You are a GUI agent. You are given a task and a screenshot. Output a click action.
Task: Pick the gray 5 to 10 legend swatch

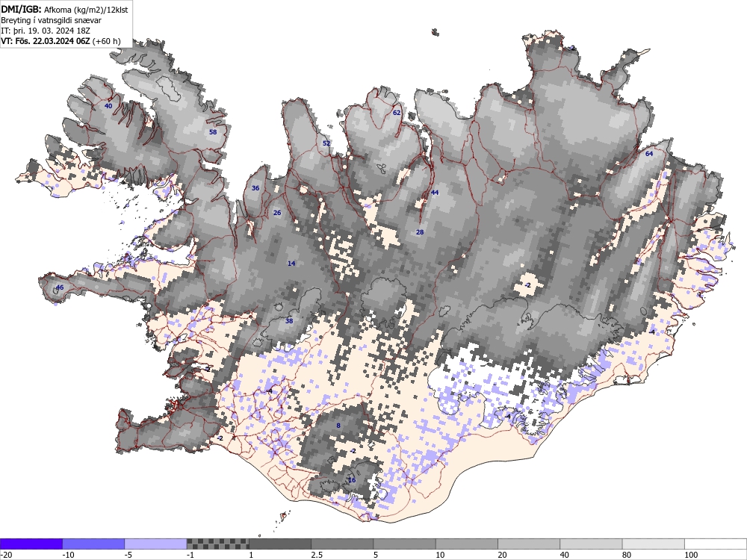[404, 544]
